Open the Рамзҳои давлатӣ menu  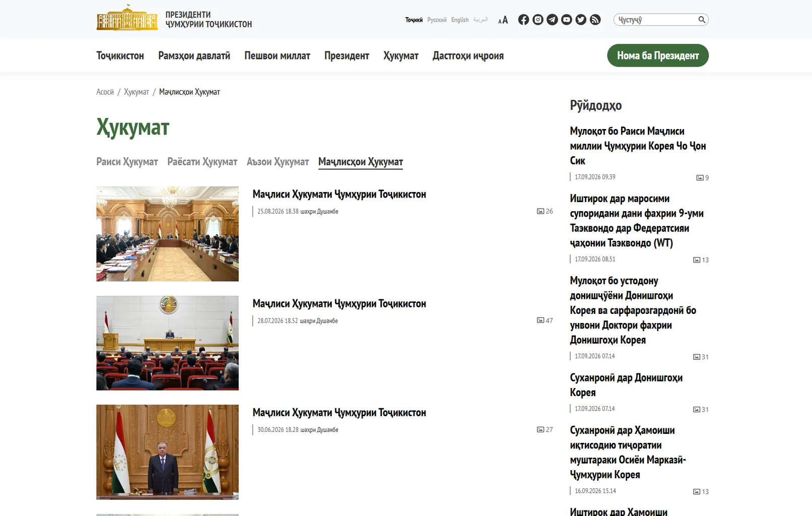click(x=194, y=56)
